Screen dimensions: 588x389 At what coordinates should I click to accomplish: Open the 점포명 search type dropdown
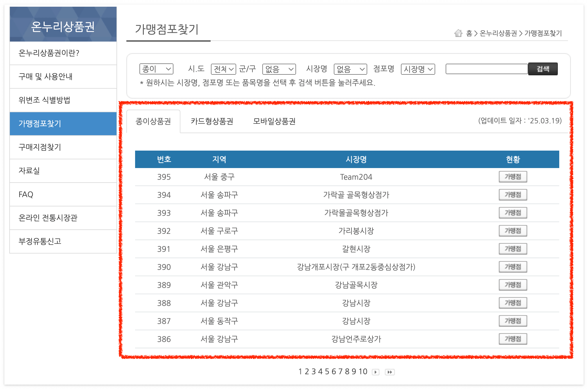pos(417,69)
